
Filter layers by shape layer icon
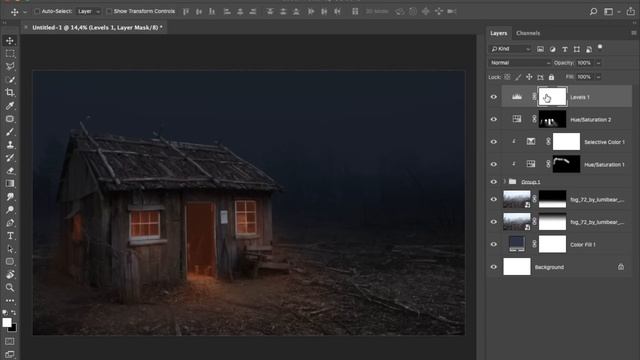click(577, 49)
